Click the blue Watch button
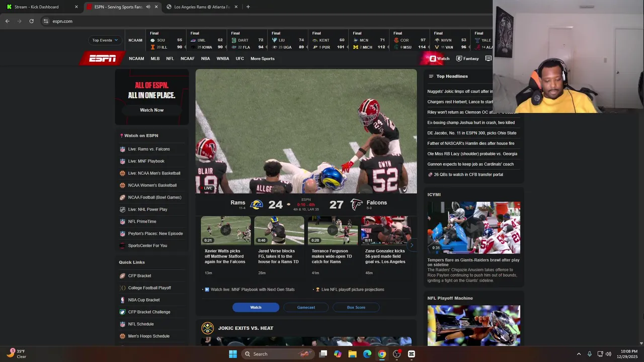 256,307
